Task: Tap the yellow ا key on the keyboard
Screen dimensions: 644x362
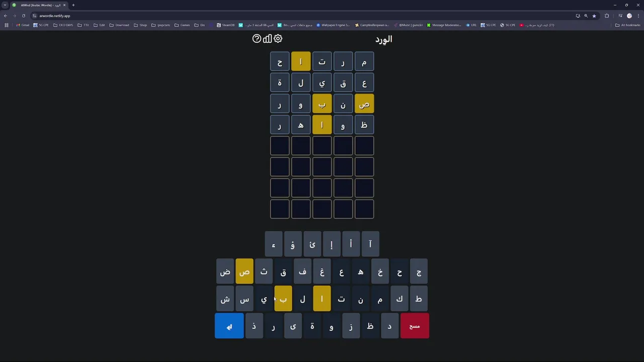Action: (322, 299)
